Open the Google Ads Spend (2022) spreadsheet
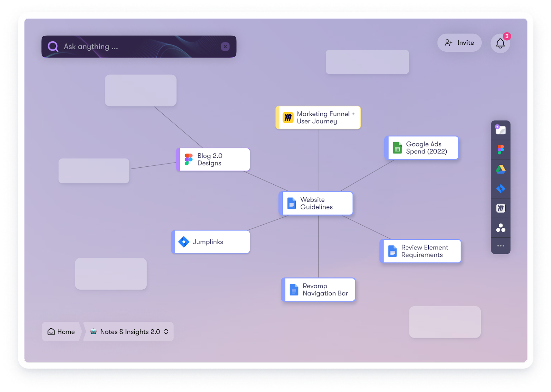 pyautogui.click(x=421, y=148)
